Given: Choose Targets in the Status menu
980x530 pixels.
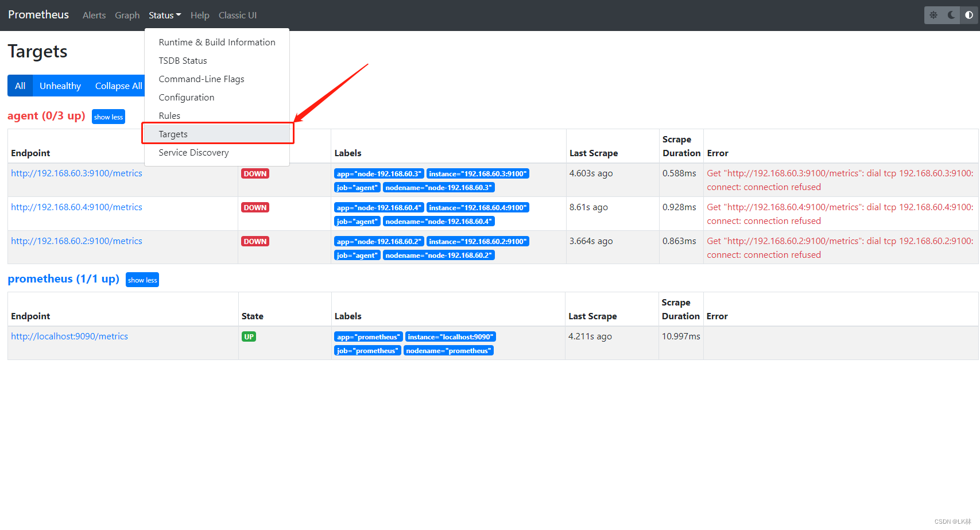Looking at the screenshot, I should click(217, 134).
